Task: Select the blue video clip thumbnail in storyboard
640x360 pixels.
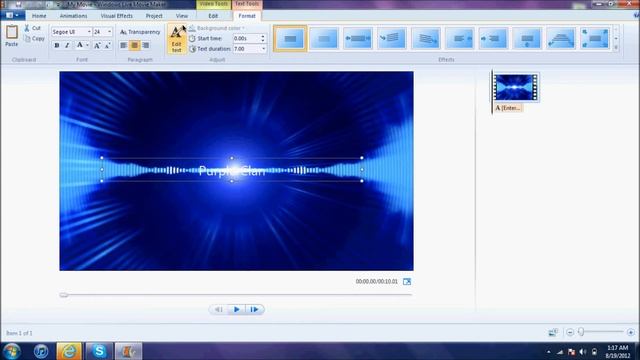Action: [516, 87]
